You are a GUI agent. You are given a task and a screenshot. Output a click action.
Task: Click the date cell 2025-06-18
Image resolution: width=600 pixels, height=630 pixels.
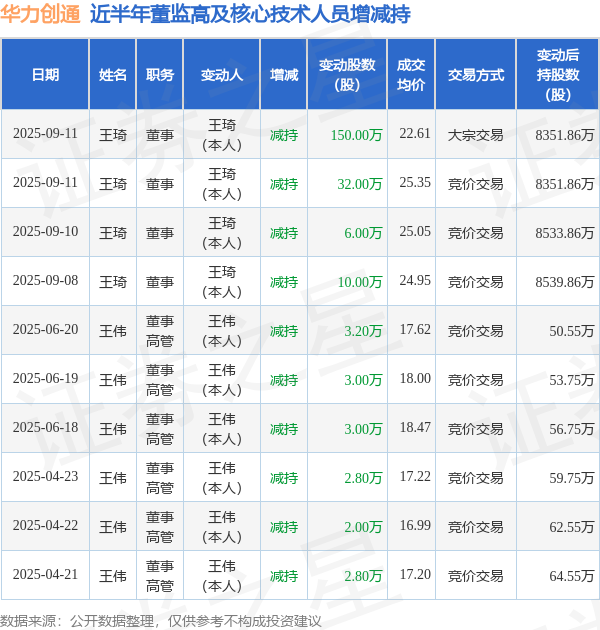click(x=45, y=428)
